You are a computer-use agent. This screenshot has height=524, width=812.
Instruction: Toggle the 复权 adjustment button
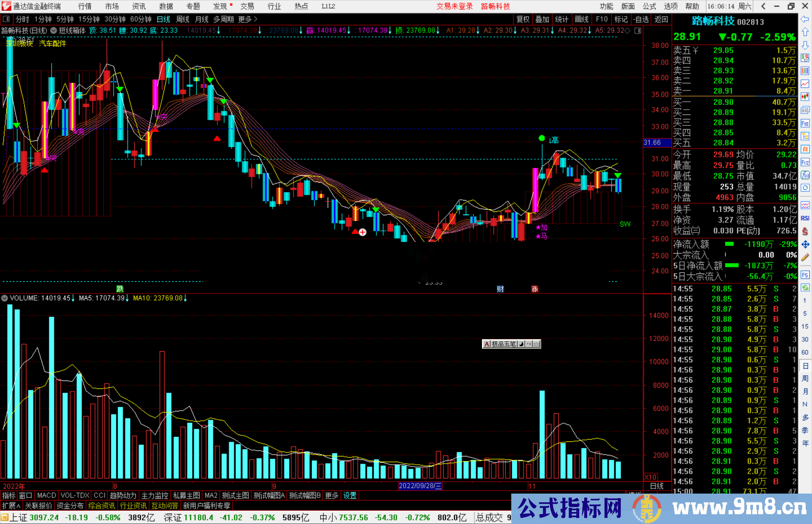click(523, 19)
